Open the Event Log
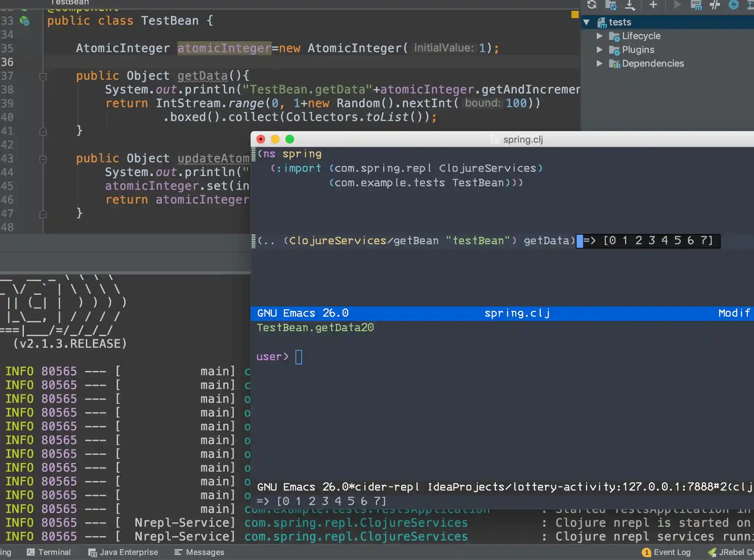Screen dimensions: 754x560 point(666,552)
